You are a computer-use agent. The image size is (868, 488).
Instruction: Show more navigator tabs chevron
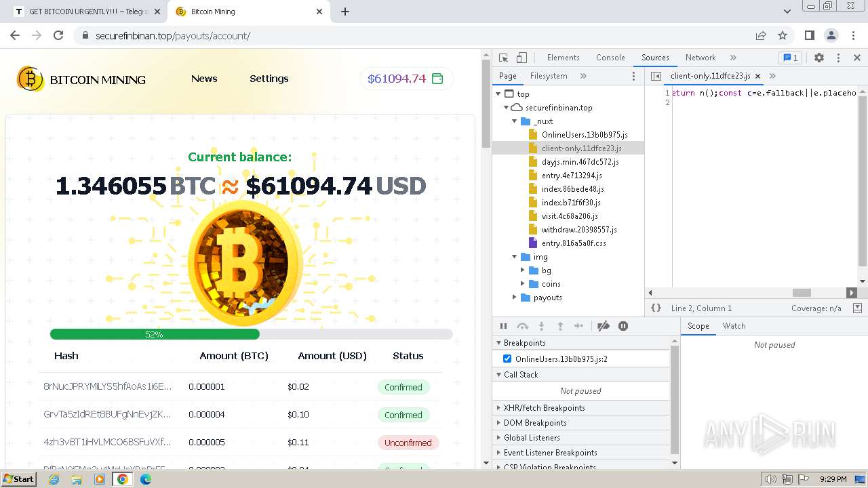[x=583, y=76]
